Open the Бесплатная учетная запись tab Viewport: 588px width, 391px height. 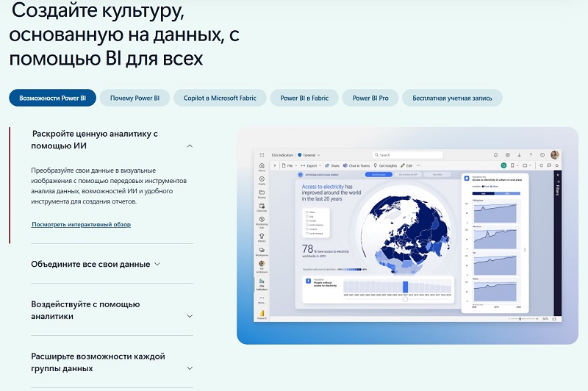pyautogui.click(x=452, y=98)
